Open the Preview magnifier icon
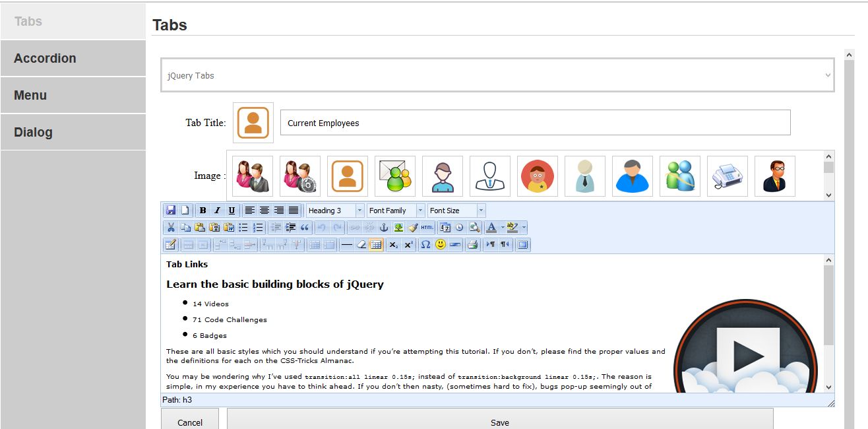This screenshot has width=868, height=429. (474, 228)
